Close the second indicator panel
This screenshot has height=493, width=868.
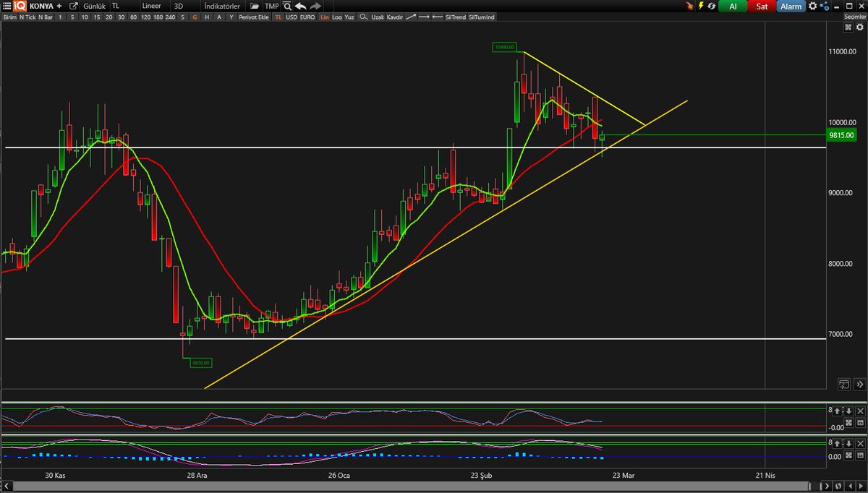pyautogui.click(x=860, y=443)
